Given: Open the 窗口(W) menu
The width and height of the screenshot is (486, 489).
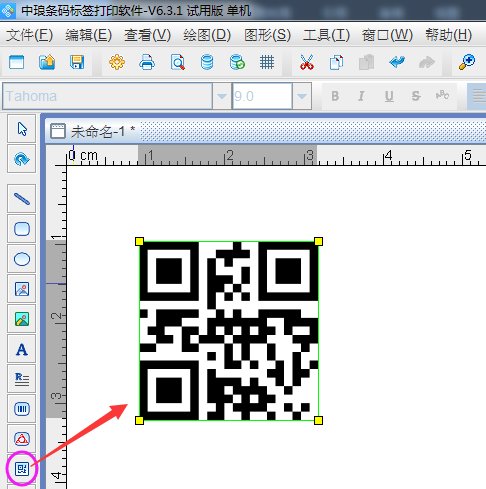Looking at the screenshot, I should pyautogui.click(x=387, y=35).
